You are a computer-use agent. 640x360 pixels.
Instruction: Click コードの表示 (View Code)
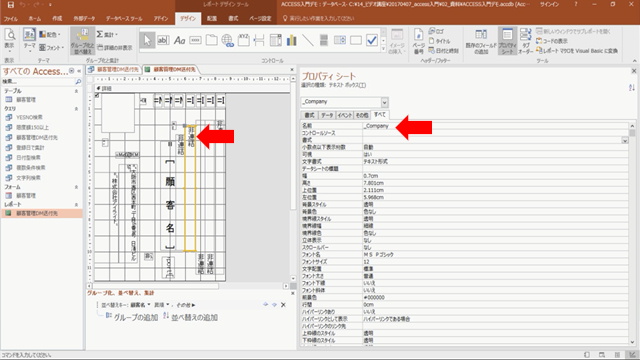552,41
